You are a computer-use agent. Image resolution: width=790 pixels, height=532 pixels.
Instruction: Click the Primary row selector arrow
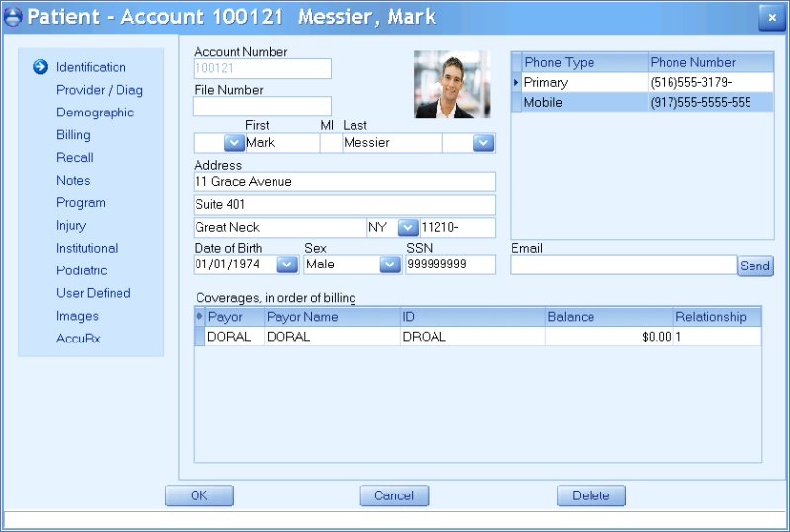coord(516,82)
